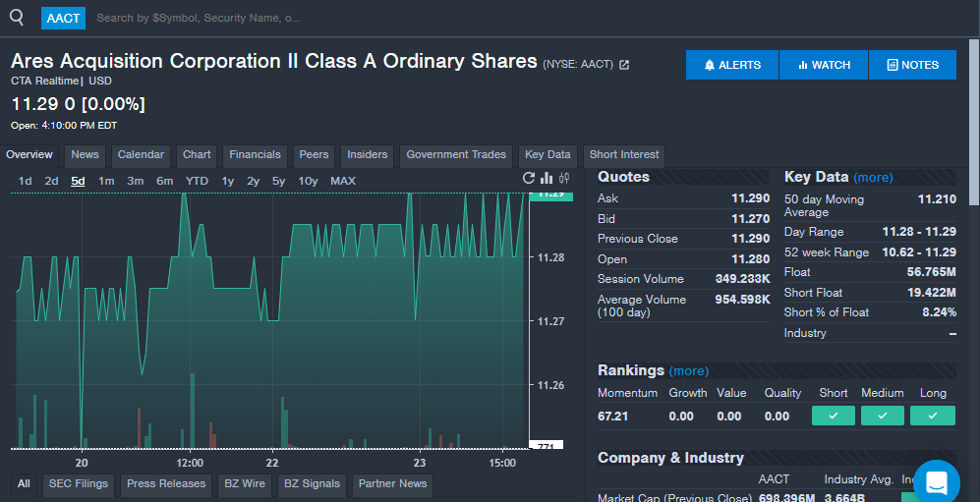Select the 3m chart range
Viewport: 980px width, 502px height.
coord(135,181)
